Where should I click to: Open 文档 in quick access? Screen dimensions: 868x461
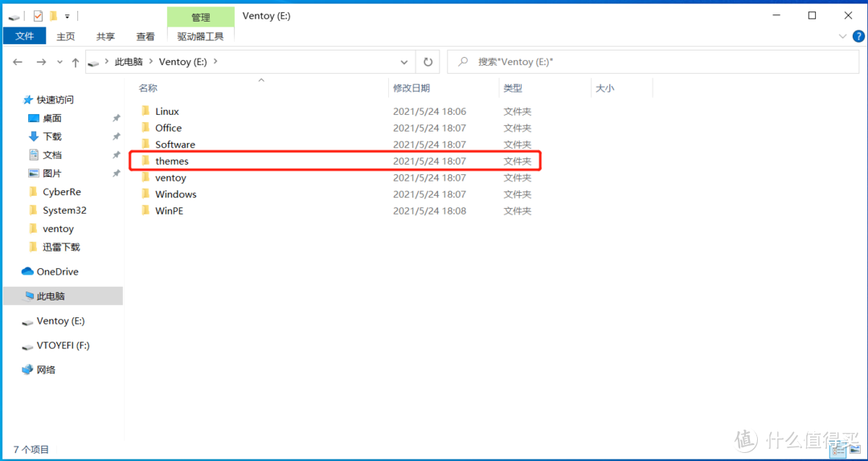52,154
